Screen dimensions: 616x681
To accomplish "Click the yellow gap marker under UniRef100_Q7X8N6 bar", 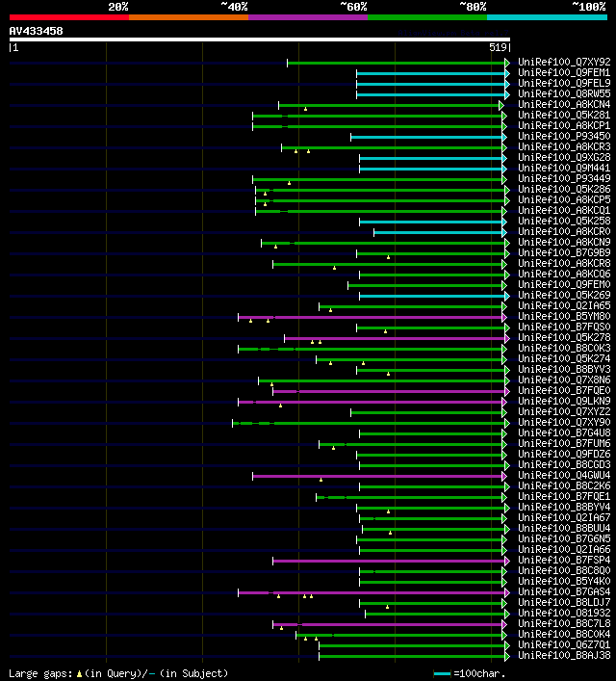I will click(x=271, y=384).
